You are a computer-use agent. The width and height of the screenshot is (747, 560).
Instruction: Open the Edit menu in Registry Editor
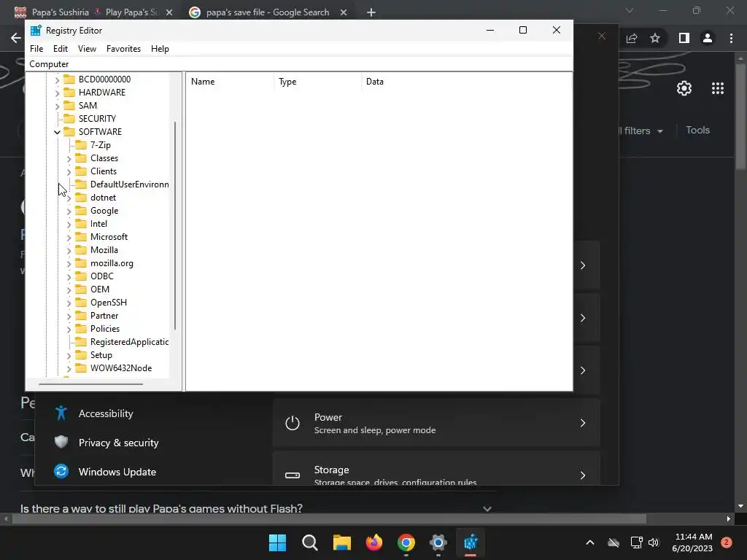click(60, 49)
